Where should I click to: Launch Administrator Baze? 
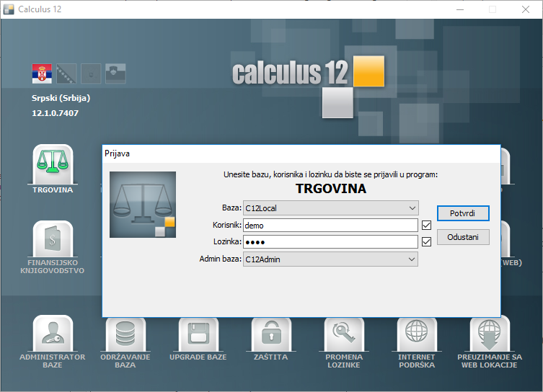tap(53, 334)
